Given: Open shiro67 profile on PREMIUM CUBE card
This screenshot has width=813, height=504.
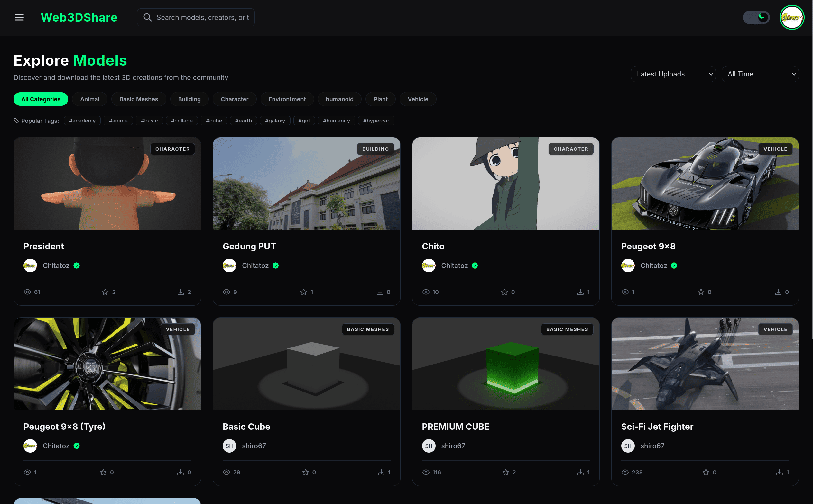Looking at the screenshot, I should coord(453,446).
